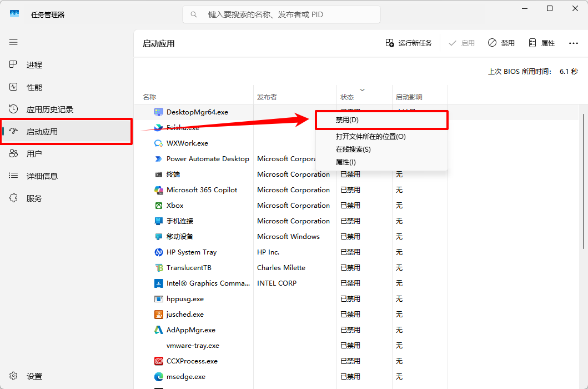Click the Task Manager app icon in title bar
Image resolution: width=588 pixels, height=389 pixels.
[14, 13]
